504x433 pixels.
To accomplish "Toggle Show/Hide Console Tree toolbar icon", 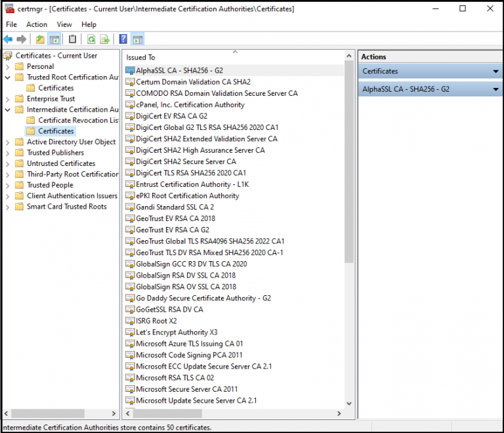I will click(54, 39).
